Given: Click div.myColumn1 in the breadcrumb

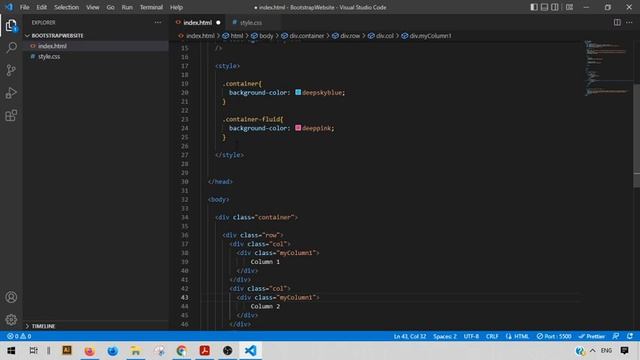Looking at the screenshot, I should (427, 36).
